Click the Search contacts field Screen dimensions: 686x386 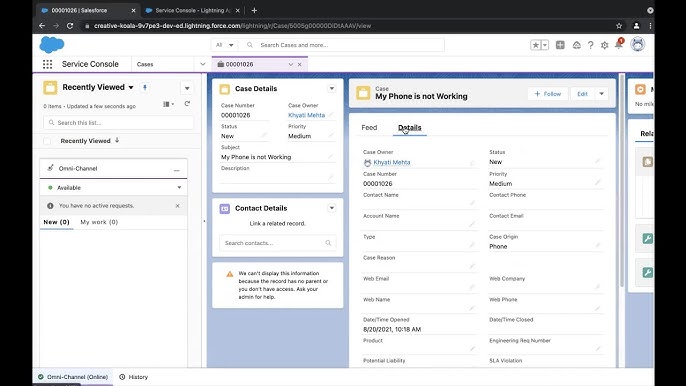tap(277, 243)
